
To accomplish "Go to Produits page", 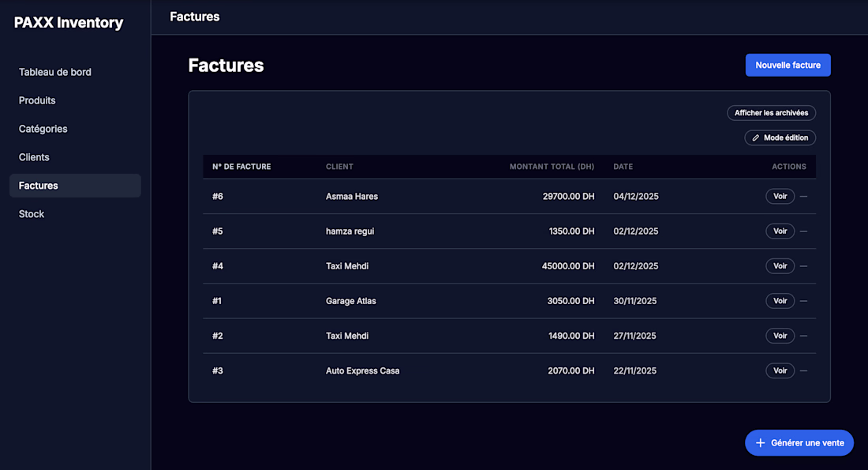I will [x=37, y=100].
